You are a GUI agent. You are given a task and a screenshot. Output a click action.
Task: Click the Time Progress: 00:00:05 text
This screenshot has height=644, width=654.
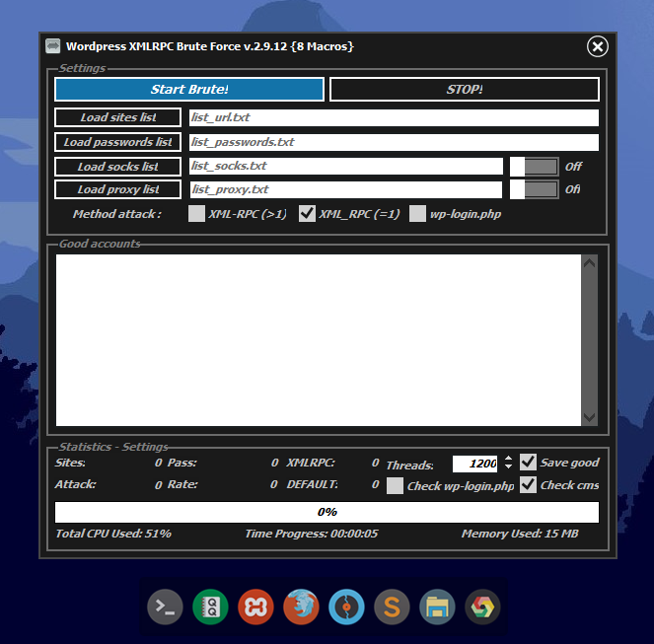pyautogui.click(x=312, y=534)
